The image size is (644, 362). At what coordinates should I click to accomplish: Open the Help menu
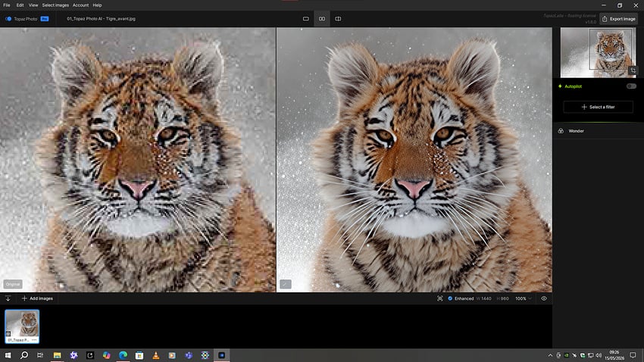click(97, 5)
